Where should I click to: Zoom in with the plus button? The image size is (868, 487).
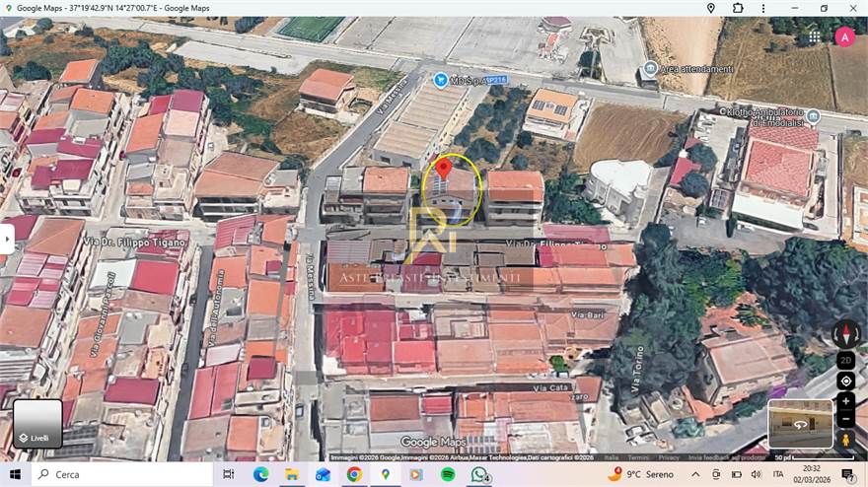coord(845,402)
